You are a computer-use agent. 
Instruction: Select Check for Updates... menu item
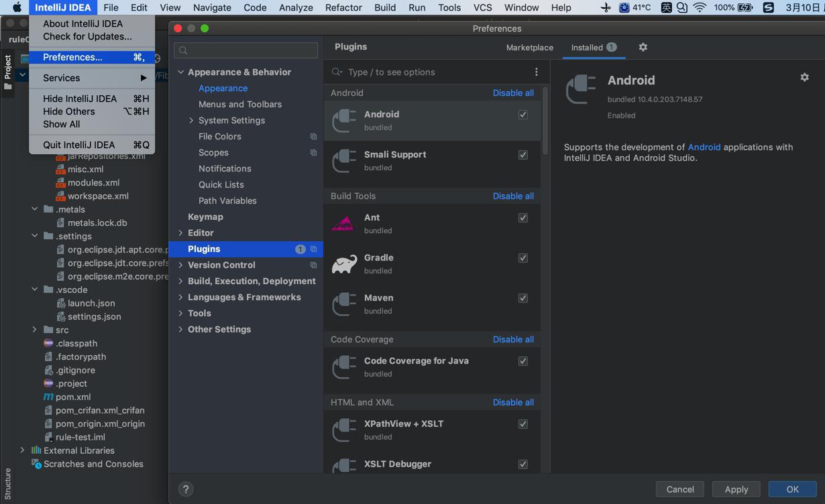tap(92, 36)
